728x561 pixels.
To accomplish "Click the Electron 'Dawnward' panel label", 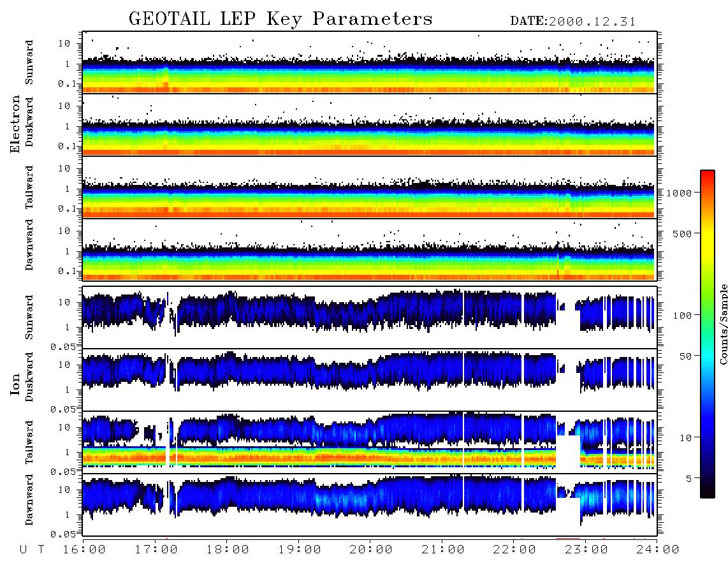I will (29, 245).
